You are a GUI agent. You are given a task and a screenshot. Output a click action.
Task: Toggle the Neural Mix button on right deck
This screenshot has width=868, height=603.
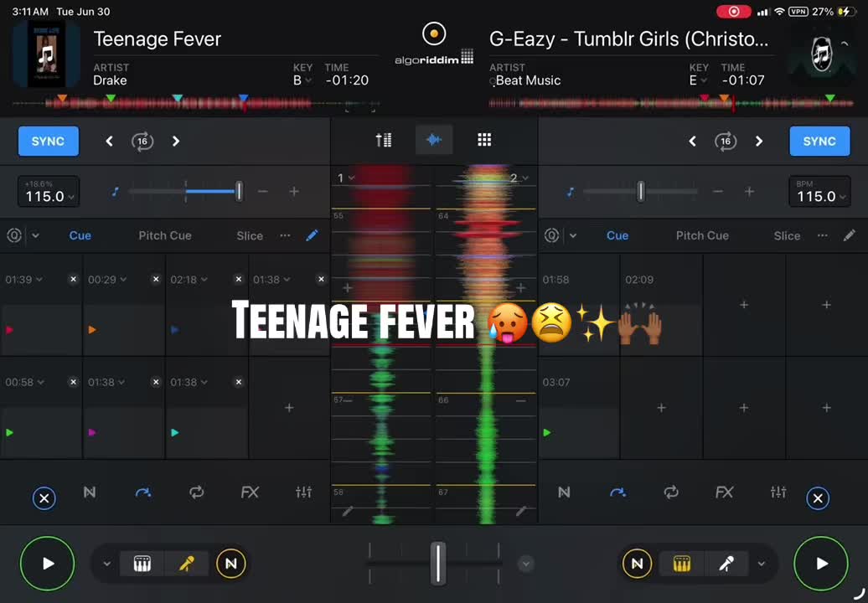[x=637, y=564]
